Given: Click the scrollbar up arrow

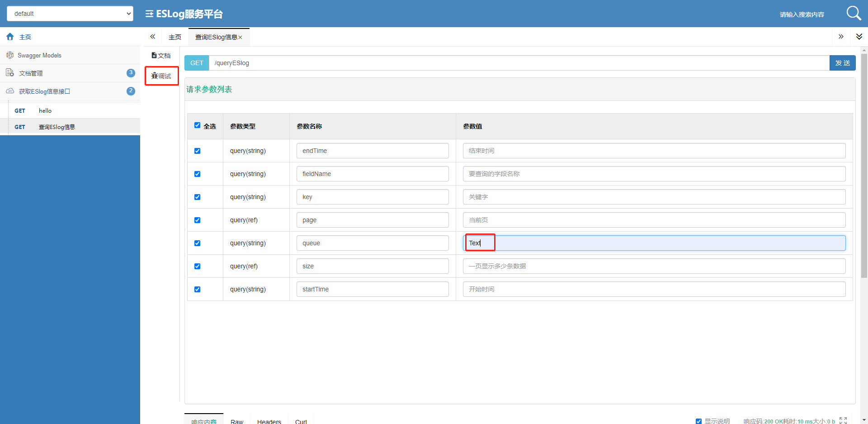Looking at the screenshot, I should pyautogui.click(x=864, y=50).
